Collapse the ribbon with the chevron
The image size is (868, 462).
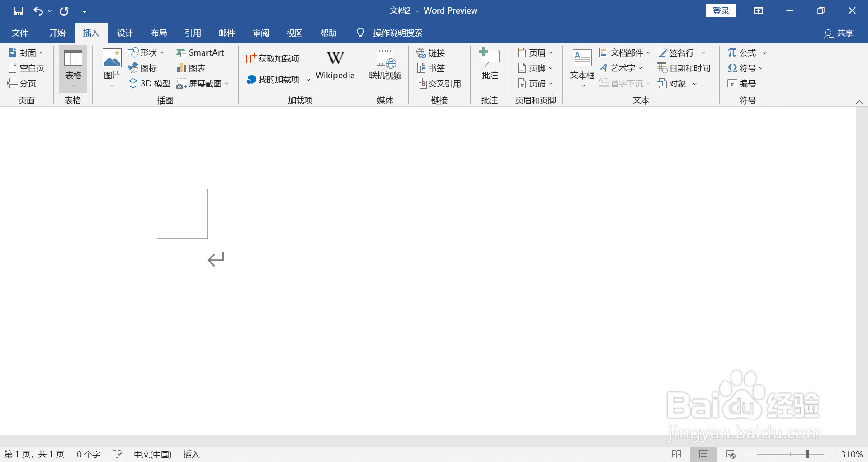[859, 102]
